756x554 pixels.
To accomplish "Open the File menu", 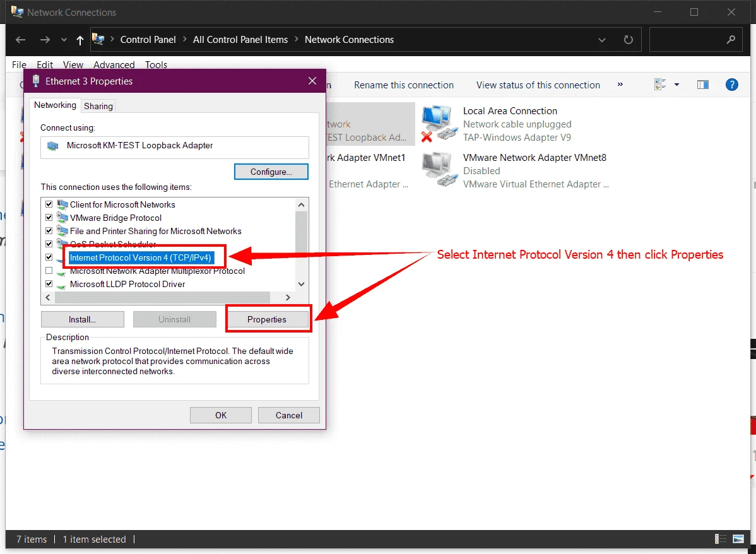I will point(20,64).
